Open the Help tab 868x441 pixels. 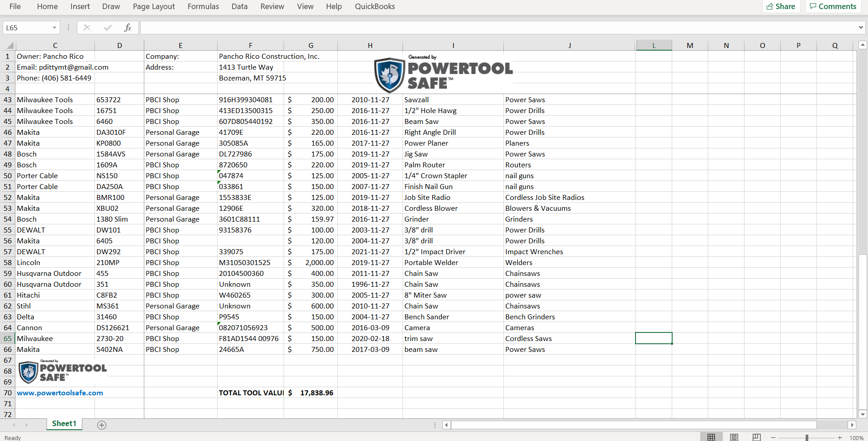334,6
